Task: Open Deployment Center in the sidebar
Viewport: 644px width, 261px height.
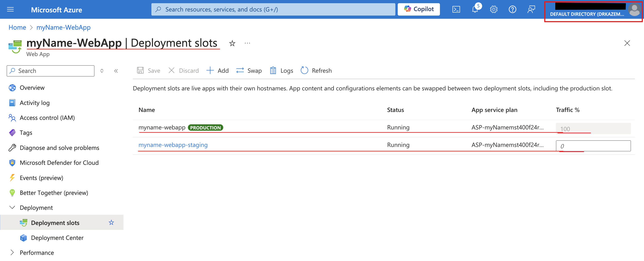Action: pyautogui.click(x=57, y=238)
